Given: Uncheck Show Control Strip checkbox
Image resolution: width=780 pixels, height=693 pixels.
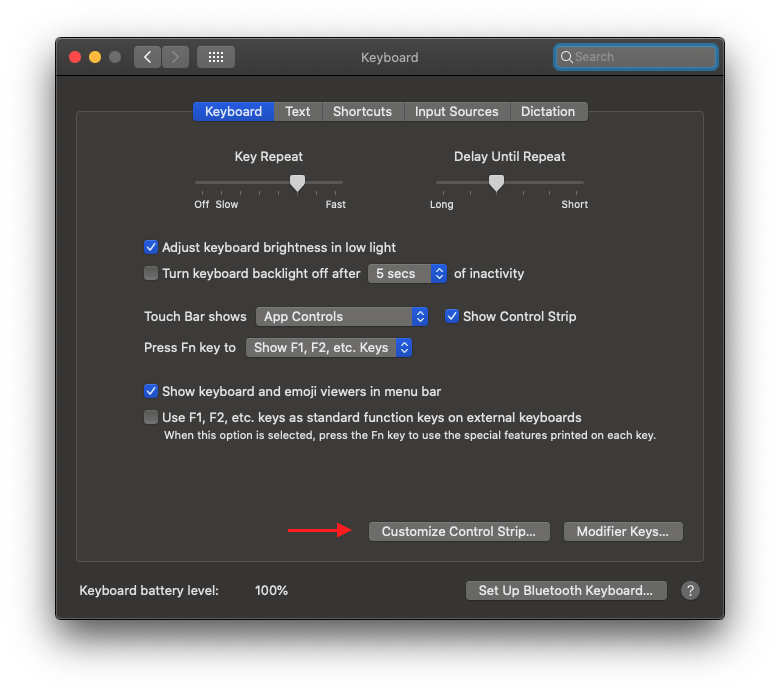Looking at the screenshot, I should pyautogui.click(x=452, y=316).
